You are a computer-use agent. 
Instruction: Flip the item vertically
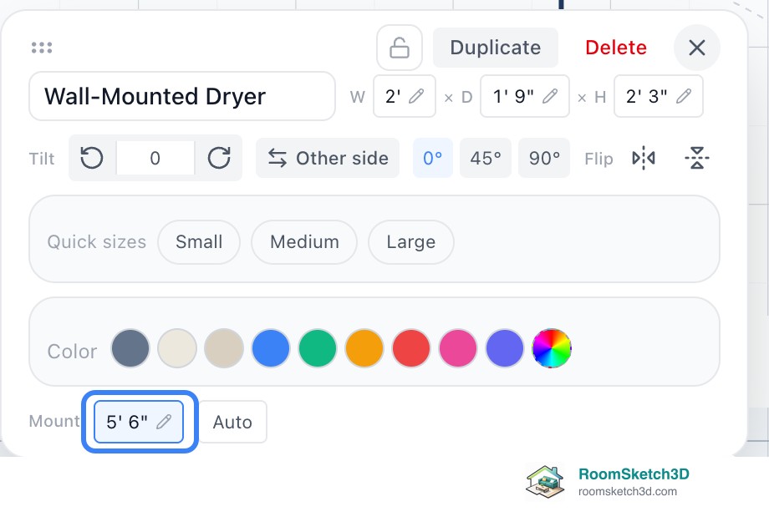pyautogui.click(x=697, y=158)
